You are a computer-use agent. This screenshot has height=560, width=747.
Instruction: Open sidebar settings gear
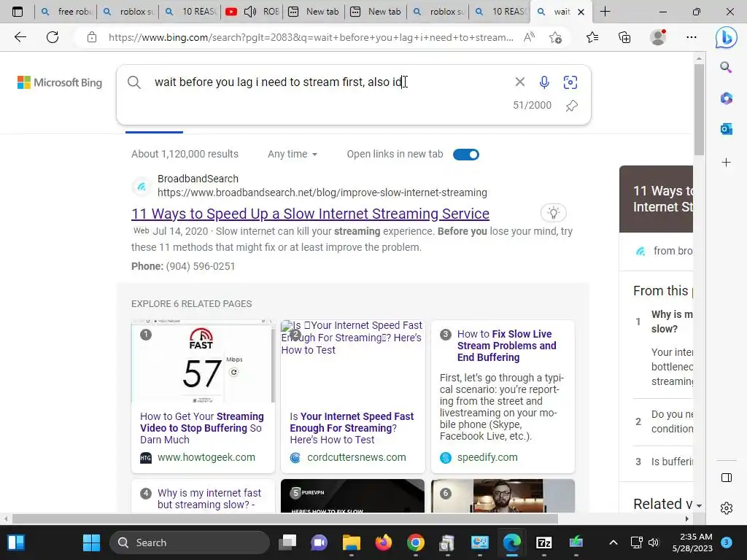point(727,508)
